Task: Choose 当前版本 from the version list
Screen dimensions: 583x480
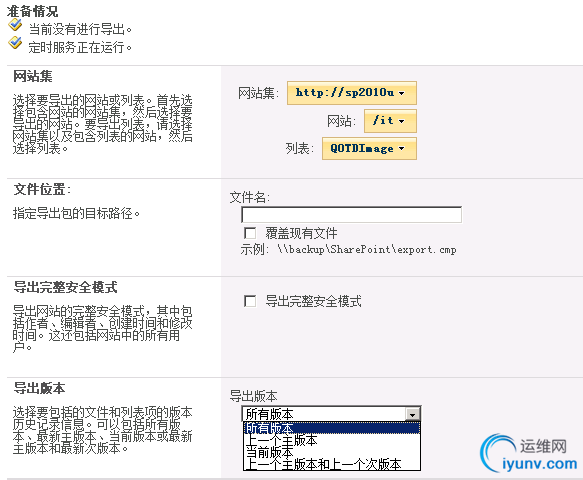Action: point(332,452)
